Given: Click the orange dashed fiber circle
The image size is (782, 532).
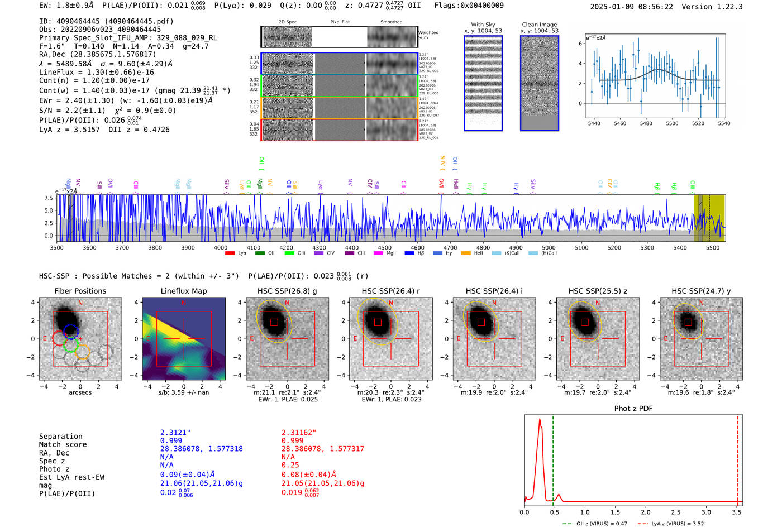Looking at the screenshot, I should tap(82, 352).
